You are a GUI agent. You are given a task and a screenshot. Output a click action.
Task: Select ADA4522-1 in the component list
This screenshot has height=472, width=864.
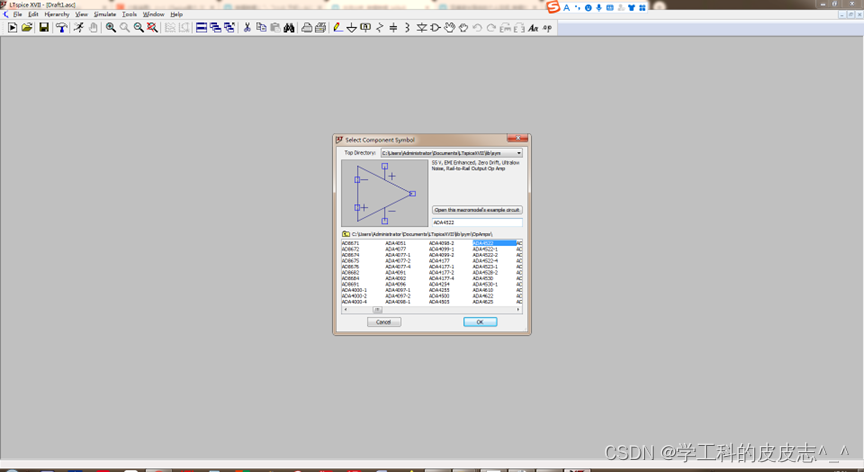pos(485,249)
